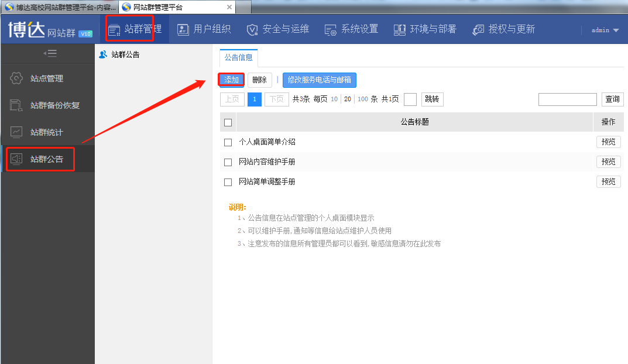
Task: Click the 站群备份恢复 icon in sidebar
Action: coord(16,105)
